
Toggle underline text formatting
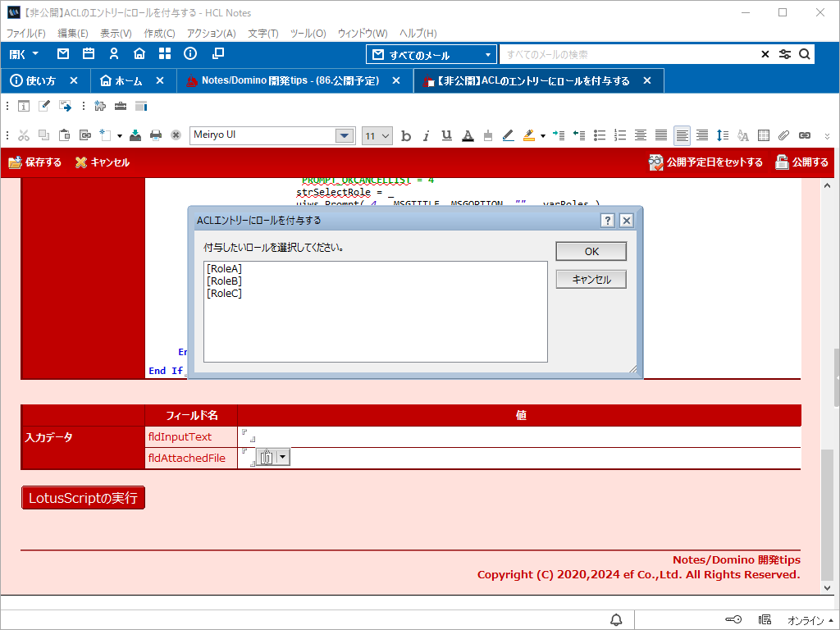[446, 136]
